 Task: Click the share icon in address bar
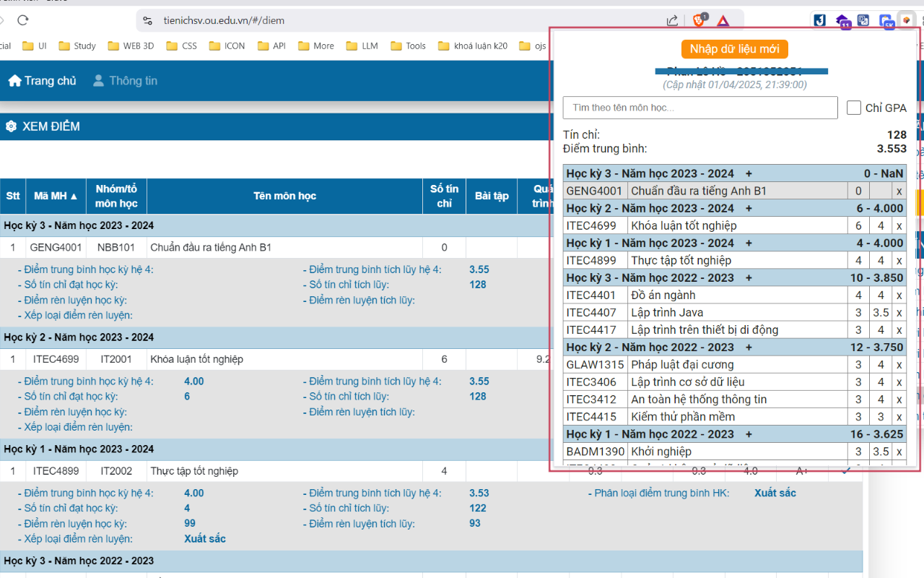click(x=672, y=20)
